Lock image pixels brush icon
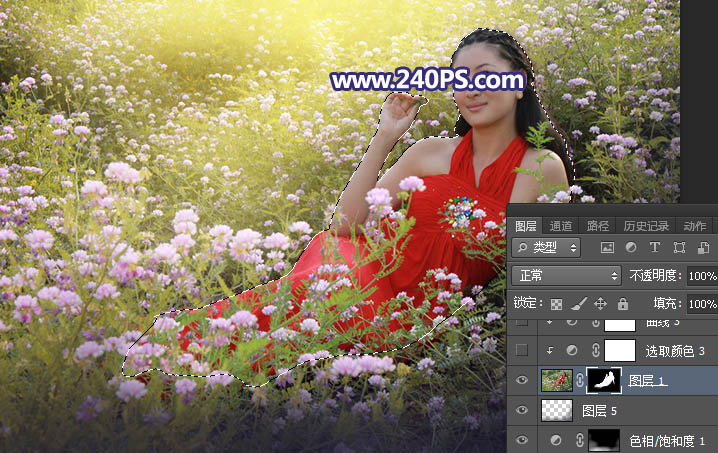Image resolution: width=718 pixels, height=453 pixels. pos(579,303)
